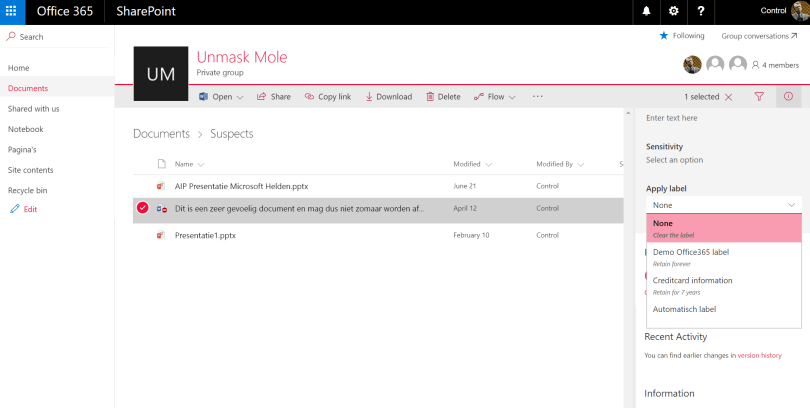
Task: Toggle the information details pane icon
Action: 788,97
